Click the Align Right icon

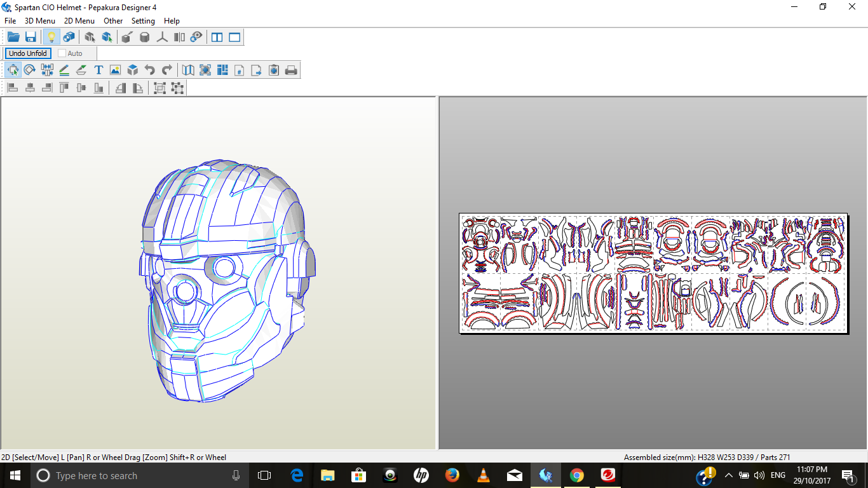47,88
